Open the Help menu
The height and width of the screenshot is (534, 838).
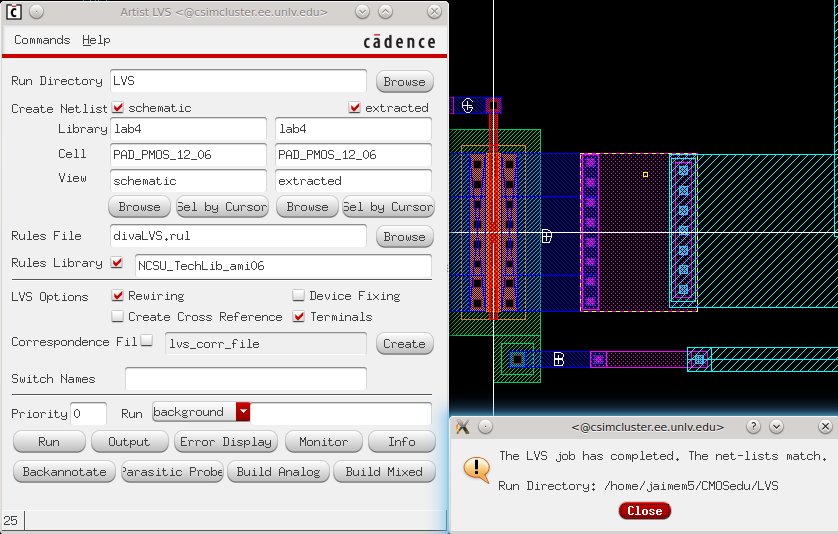coord(96,40)
